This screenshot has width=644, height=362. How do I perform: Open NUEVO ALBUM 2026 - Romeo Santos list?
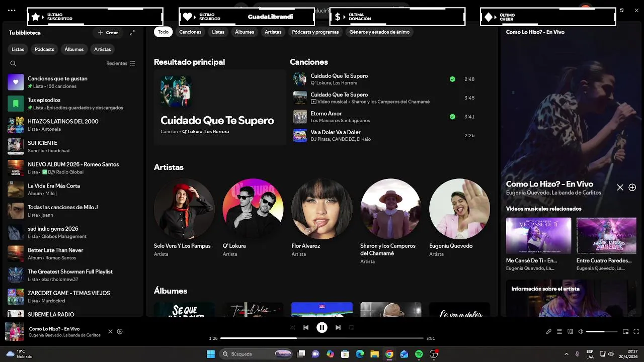tap(73, 168)
